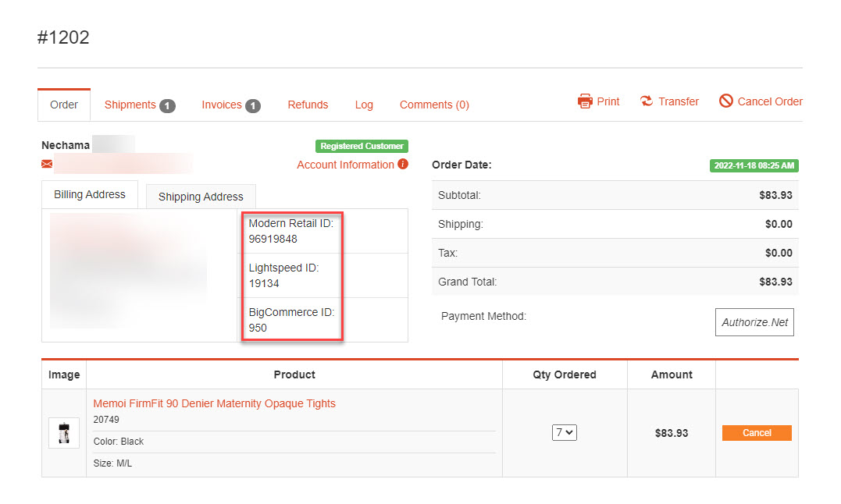Click the product SKU 20749
This screenshot has height=504, width=841.
coord(106,420)
